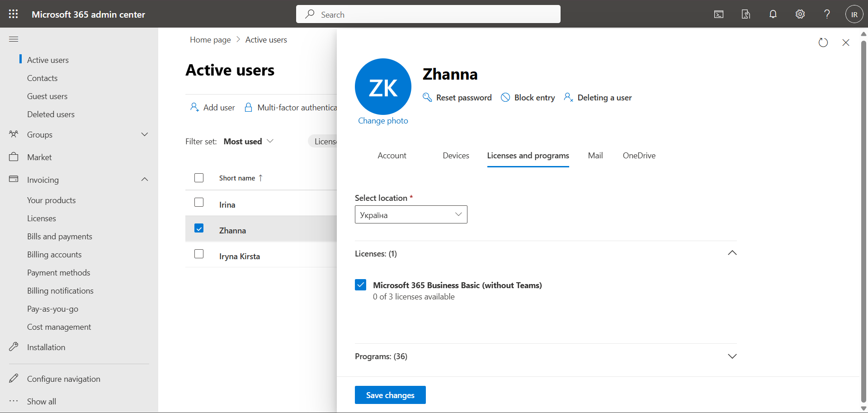The height and width of the screenshot is (413, 868).
Task: Refresh the Zhanna user panel
Action: [823, 43]
